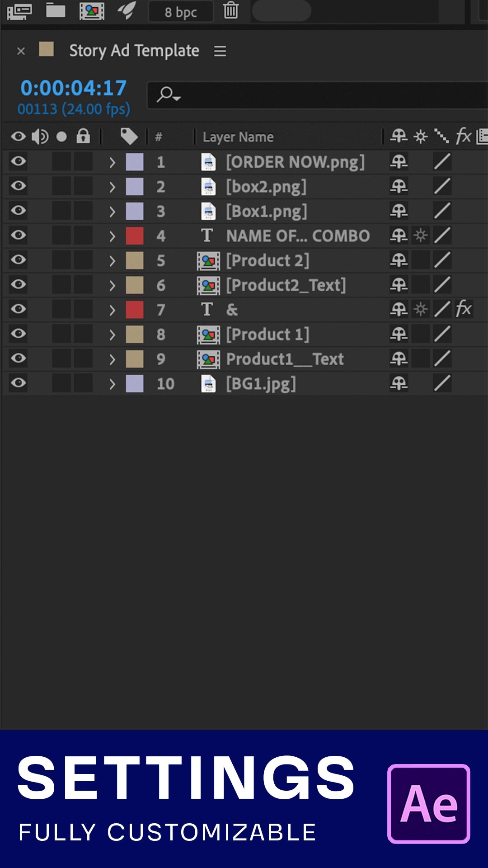Hide the box2.png layer

pos(19,186)
